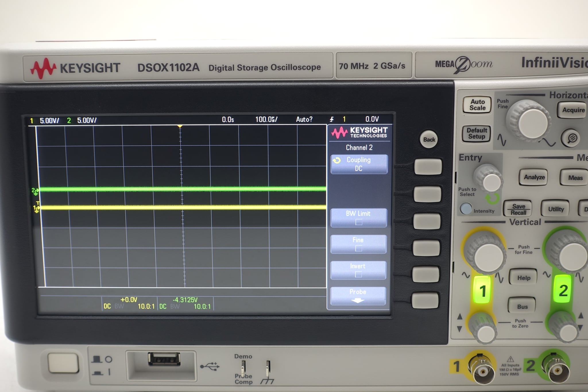The width and height of the screenshot is (588, 392).
Task: Click the ground terminal lug
Action: tap(268, 369)
